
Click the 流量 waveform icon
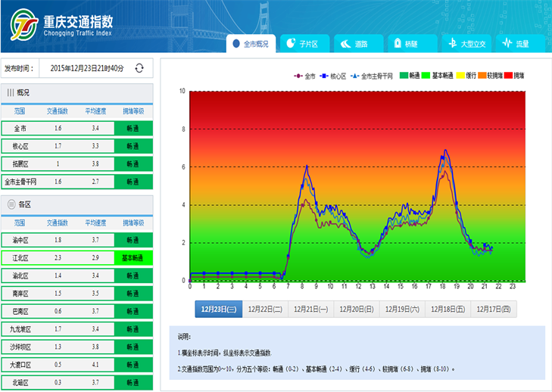[507, 44]
